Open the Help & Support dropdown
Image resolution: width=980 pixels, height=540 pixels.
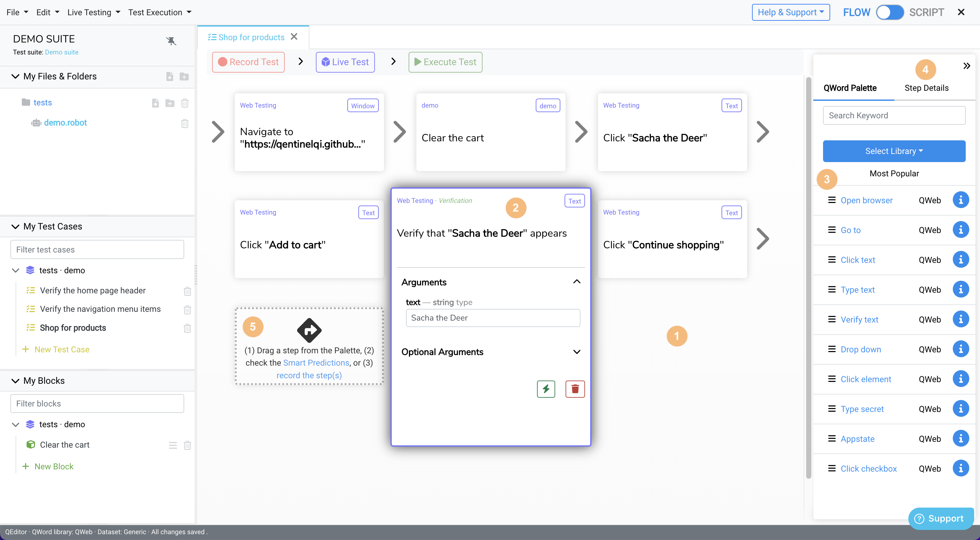click(x=791, y=12)
